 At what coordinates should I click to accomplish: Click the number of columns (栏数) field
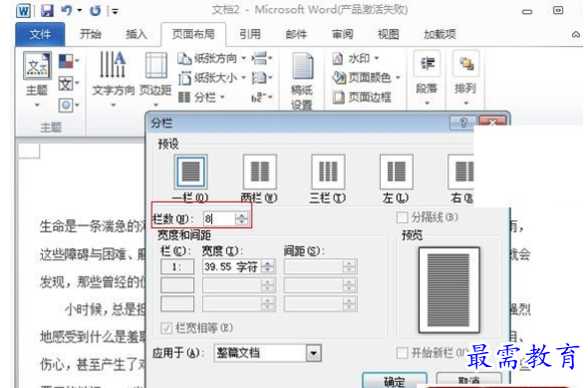pyautogui.click(x=219, y=218)
